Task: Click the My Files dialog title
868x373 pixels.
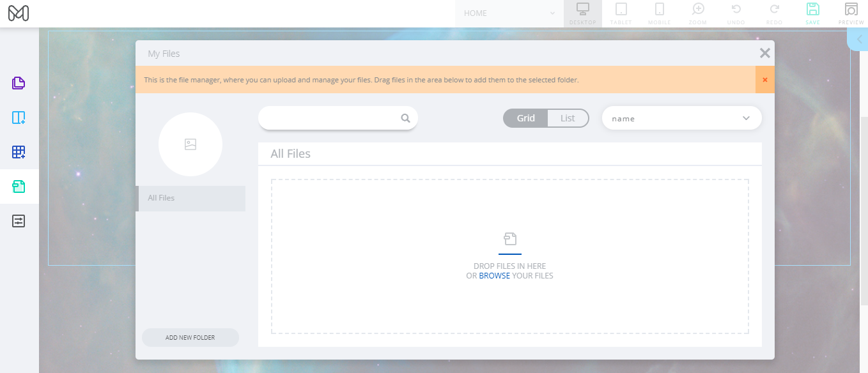Action: click(x=164, y=54)
